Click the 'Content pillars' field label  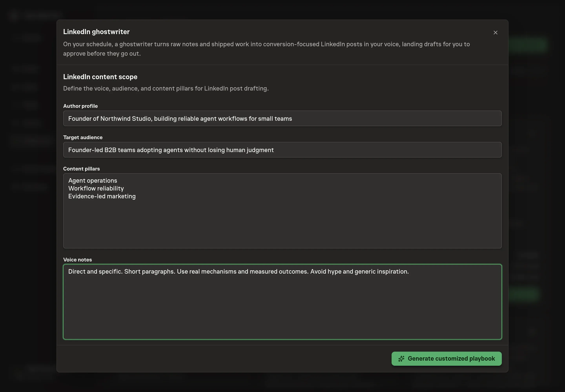(x=81, y=169)
